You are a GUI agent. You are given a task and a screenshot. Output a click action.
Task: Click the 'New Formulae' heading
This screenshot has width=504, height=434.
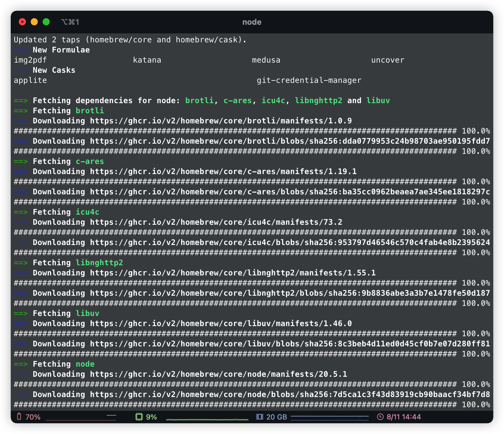point(61,50)
